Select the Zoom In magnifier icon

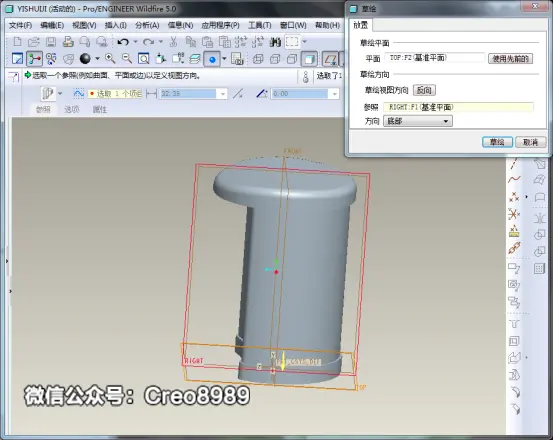[110, 59]
